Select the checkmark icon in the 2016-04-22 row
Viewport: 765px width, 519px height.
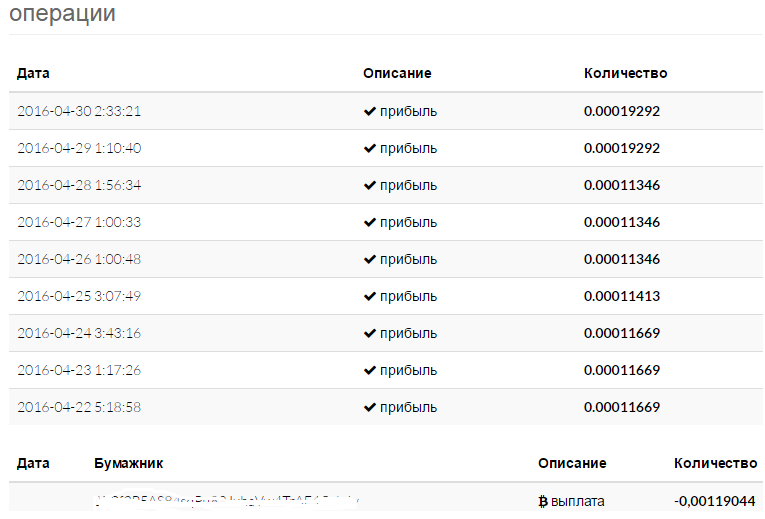tap(369, 407)
